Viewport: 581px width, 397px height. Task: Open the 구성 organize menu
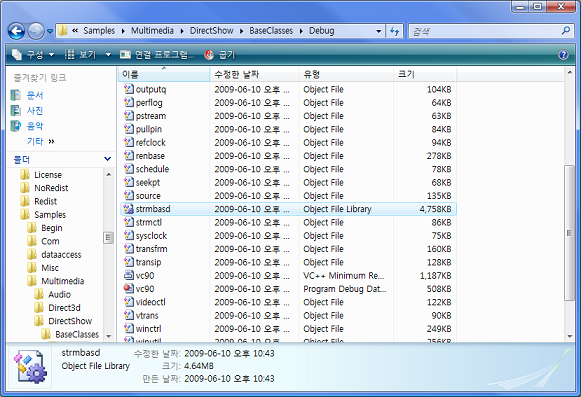(x=33, y=55)
